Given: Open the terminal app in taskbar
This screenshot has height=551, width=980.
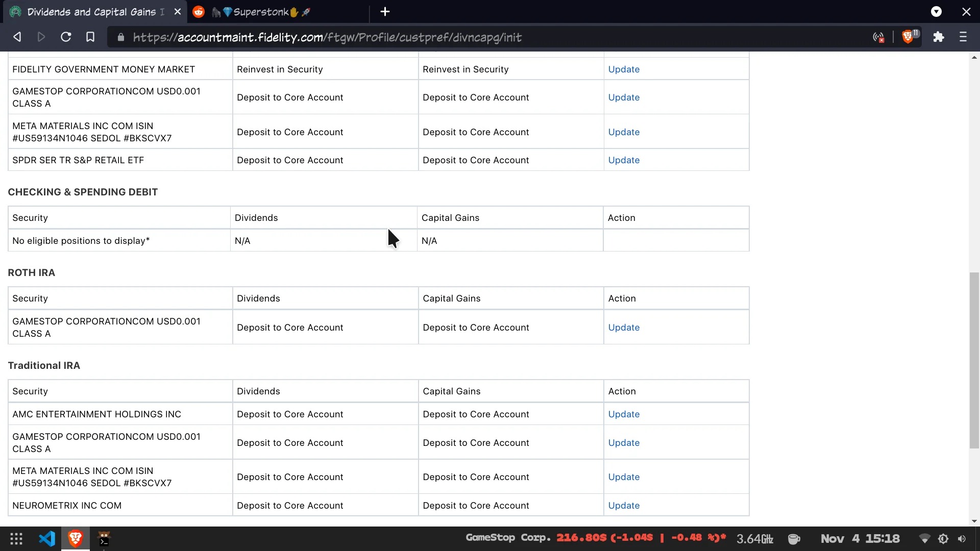Looking at the screenshot, I should point(104,539).
